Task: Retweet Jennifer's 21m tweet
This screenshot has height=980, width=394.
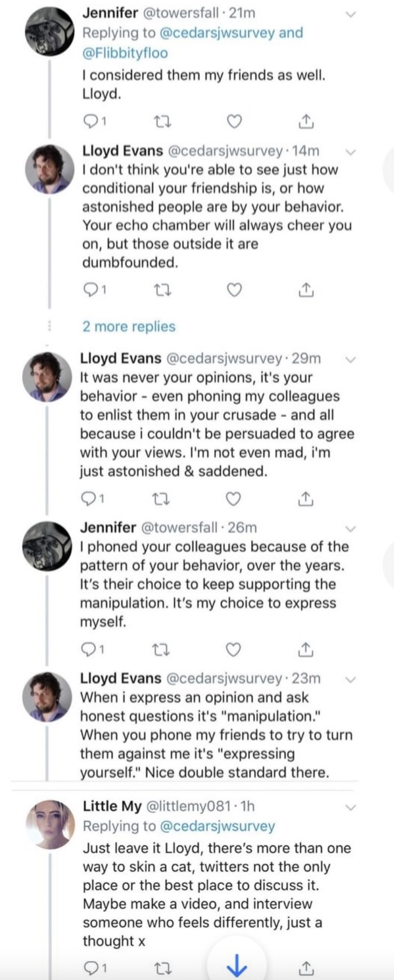Action: (162, 122)
